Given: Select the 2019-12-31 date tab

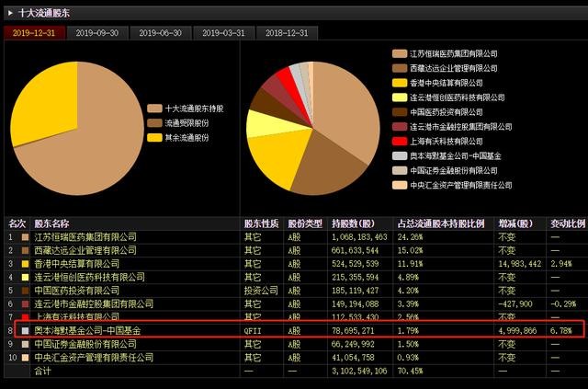Looking at the screenshot, I should pyautogui.click(x=34, y=33).
